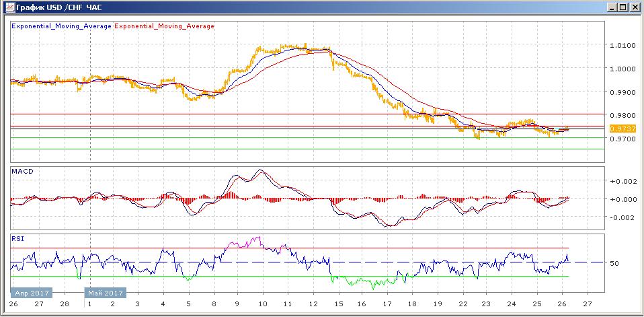Click date 27 at the right end of time axis

pos(587,304)
